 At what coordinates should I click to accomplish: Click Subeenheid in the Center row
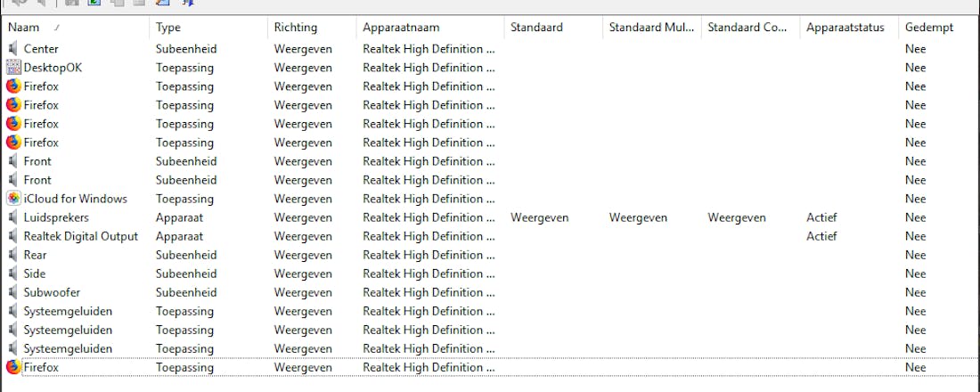tap(186, 49)
